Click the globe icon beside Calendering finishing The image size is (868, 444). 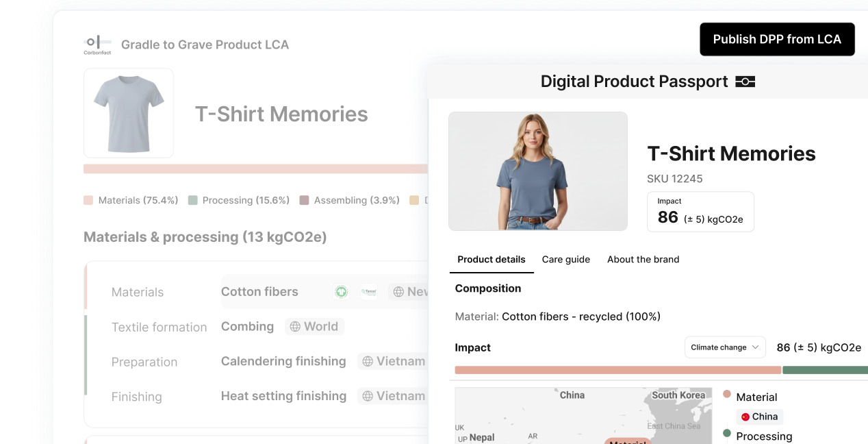coord(368,362)
